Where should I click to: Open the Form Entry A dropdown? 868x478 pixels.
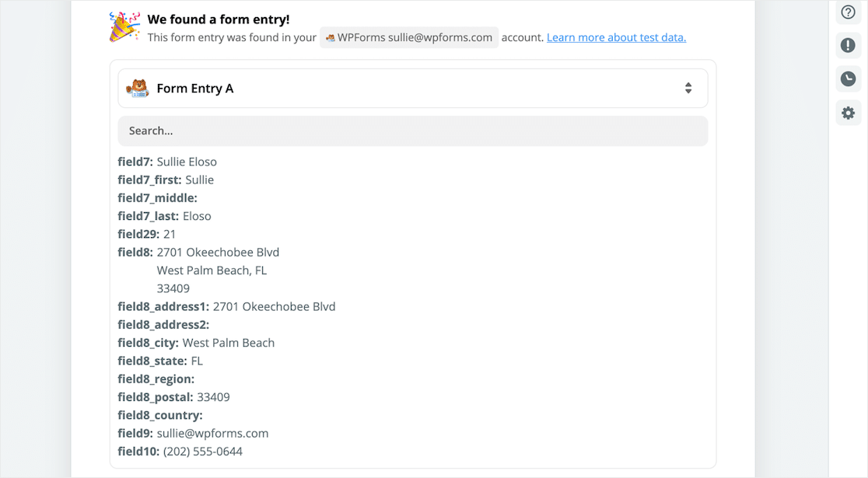click(412, 88)
